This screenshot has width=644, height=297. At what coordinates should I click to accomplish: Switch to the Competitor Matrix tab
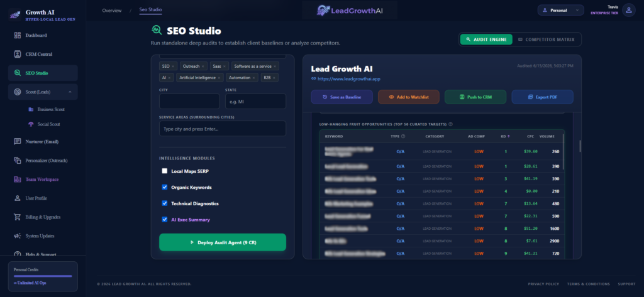click(x=547, y=40)
